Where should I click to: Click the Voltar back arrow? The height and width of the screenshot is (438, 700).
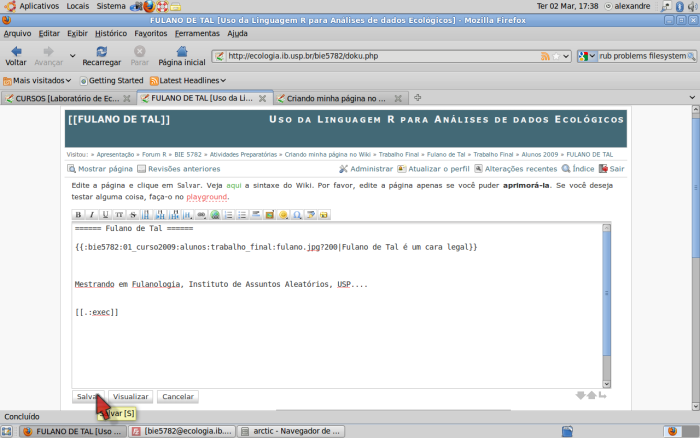[16, 52]
